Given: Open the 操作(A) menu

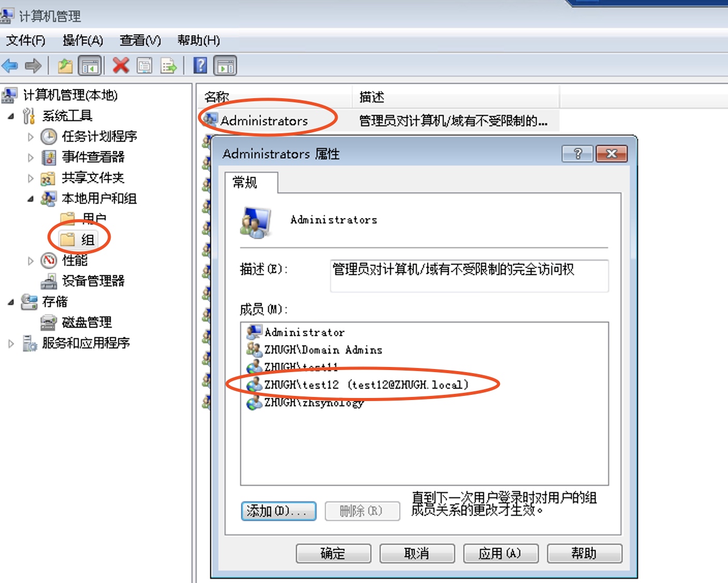Looking at the screenshot, I should pyautogui.click(x=83, y=40).
